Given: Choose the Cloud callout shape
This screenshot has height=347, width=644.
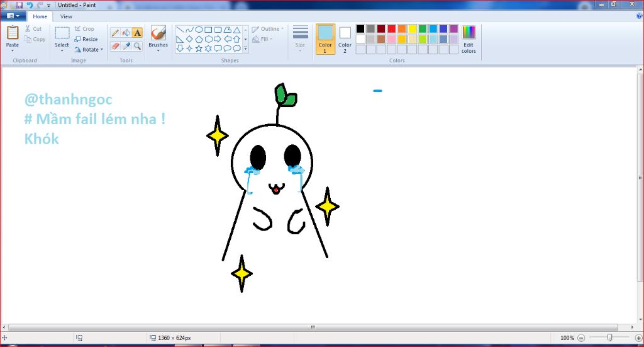Looking at the screenshot, I should point(236,48).
